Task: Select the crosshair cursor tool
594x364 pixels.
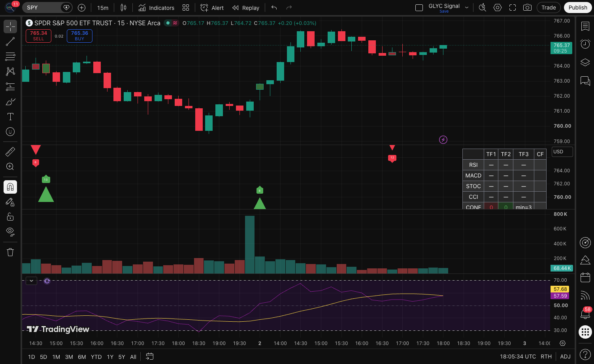Action: pyautogui.click(x=10, y=26)
